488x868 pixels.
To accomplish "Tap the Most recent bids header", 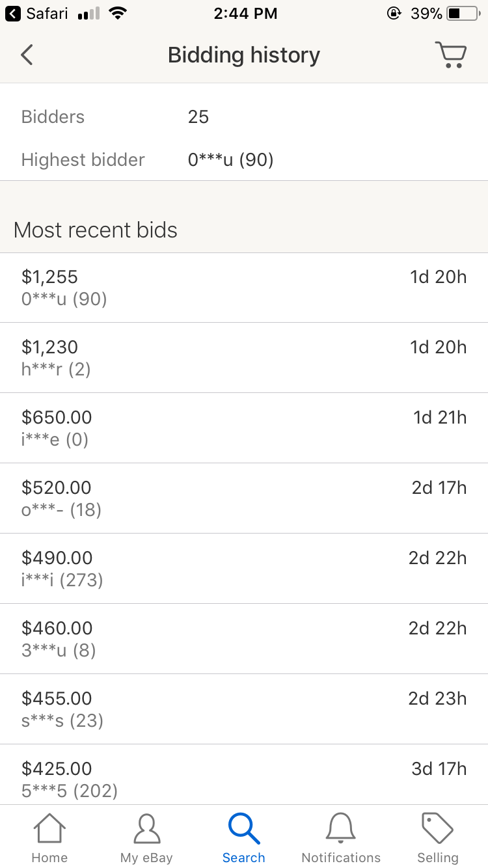I will (x=96, y=230).
